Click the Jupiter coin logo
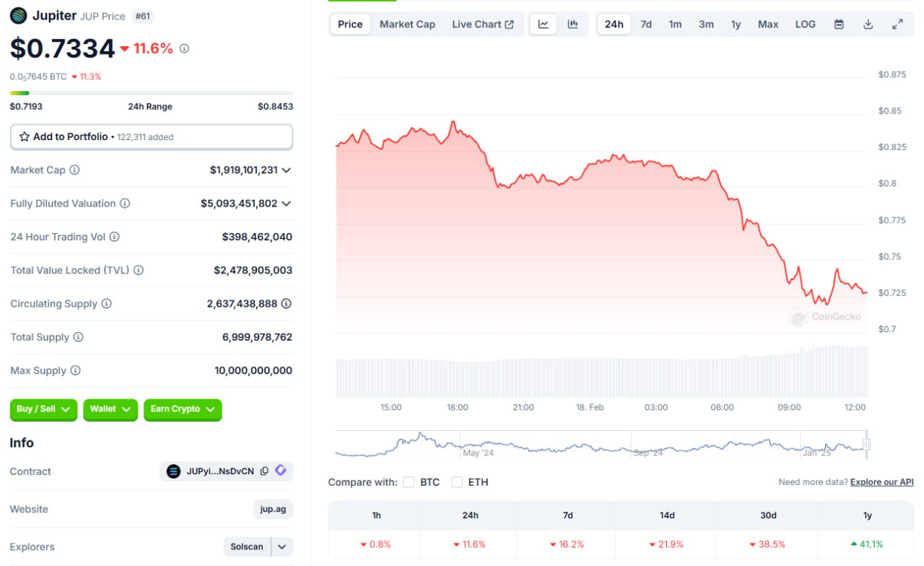The width and height of the screenshot is (924, 566). tap(18, 16)
